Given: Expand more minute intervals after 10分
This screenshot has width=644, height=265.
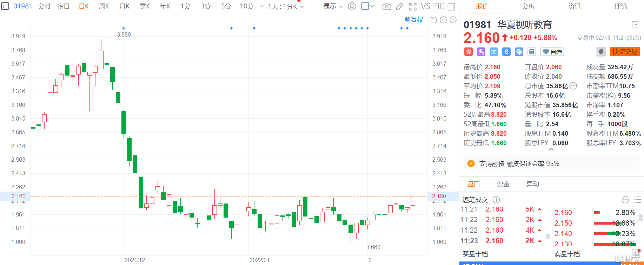Looking at the screenshot, I should pyautogui.click(x=261, y=6).
